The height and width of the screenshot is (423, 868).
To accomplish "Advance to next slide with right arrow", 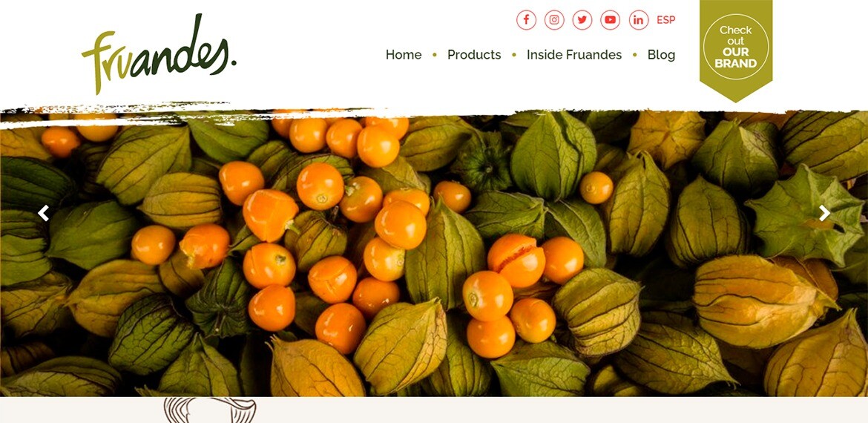I will coord(824,213).
